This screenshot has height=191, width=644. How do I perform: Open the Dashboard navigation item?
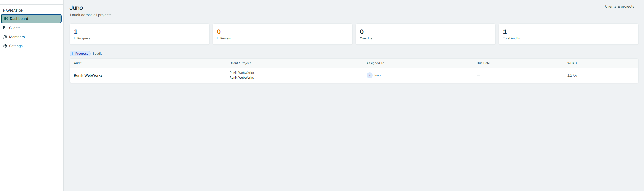[31, 19]
